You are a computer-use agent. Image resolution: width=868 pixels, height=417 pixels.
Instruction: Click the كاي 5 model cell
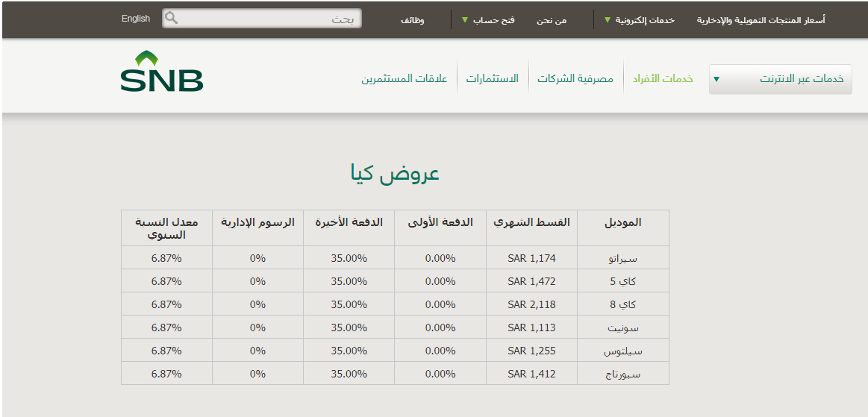pos(622,281)
